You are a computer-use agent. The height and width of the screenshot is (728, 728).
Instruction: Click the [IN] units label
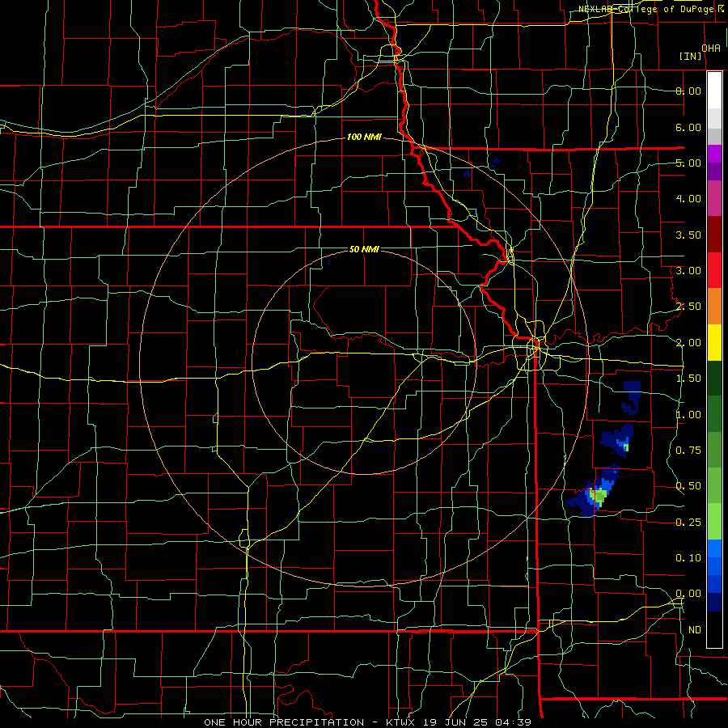[x=690, y=56]
